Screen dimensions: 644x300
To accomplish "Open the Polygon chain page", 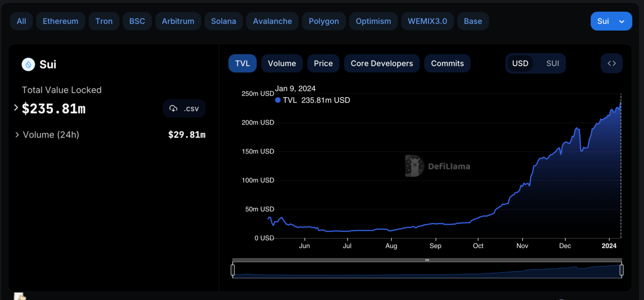I will pyautogui.click(x=323, y=21).
